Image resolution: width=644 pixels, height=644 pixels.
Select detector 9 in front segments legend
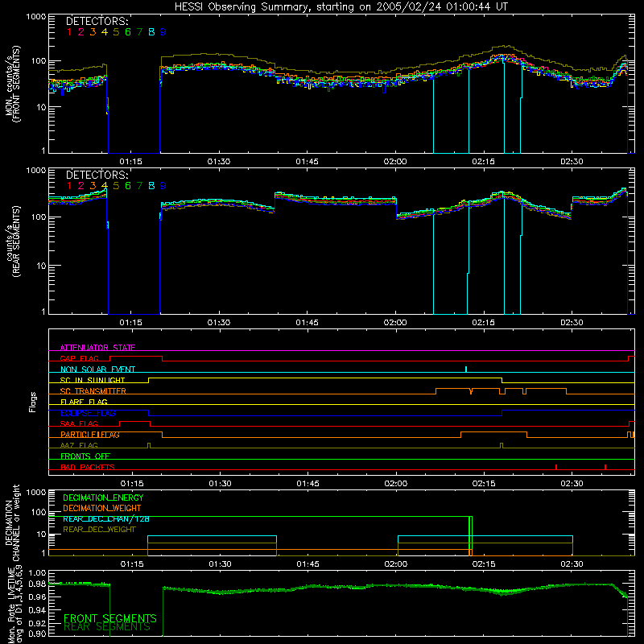pos(163,32)
